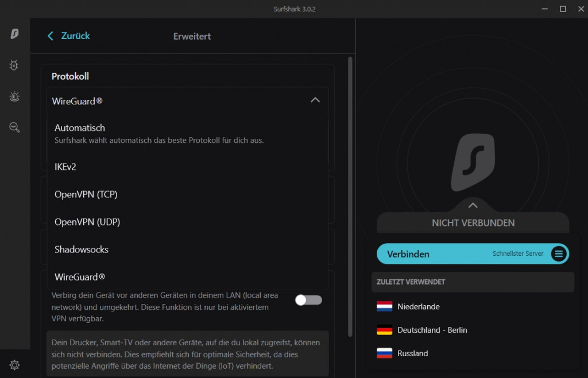Screen dimensions: 588x378
Task: Connect to Deutschland - Berlin server
Action: tap(473, 330)
